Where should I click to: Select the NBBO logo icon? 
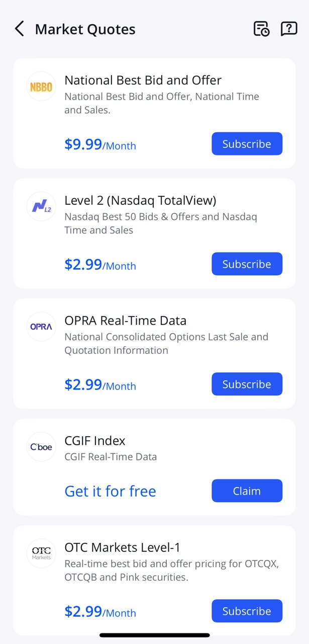click(41, 86)
